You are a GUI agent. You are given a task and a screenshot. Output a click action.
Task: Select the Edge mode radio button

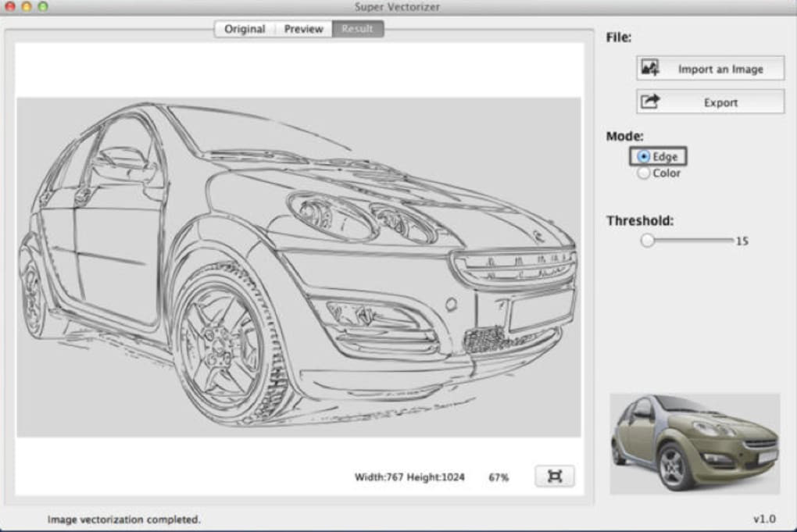click(x=644, y=157)
